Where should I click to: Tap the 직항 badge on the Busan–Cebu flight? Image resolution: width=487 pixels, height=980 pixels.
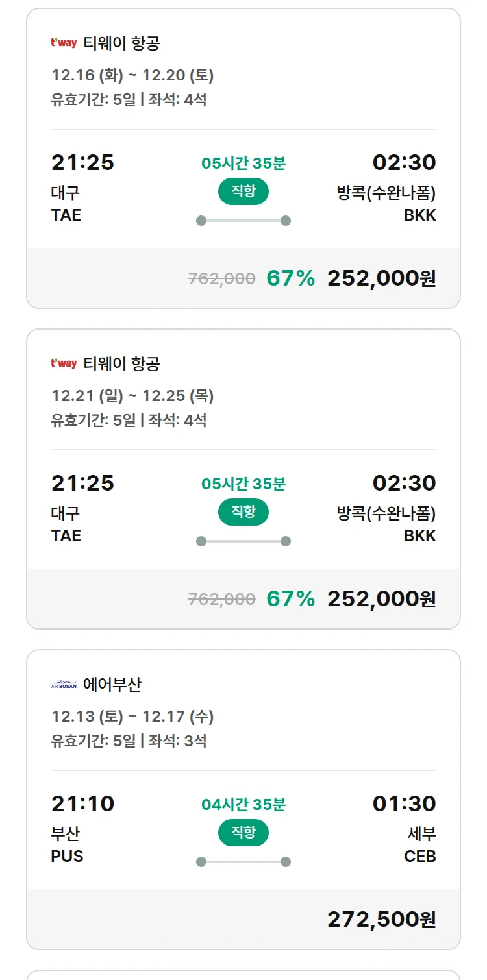(x=243, y=833)
